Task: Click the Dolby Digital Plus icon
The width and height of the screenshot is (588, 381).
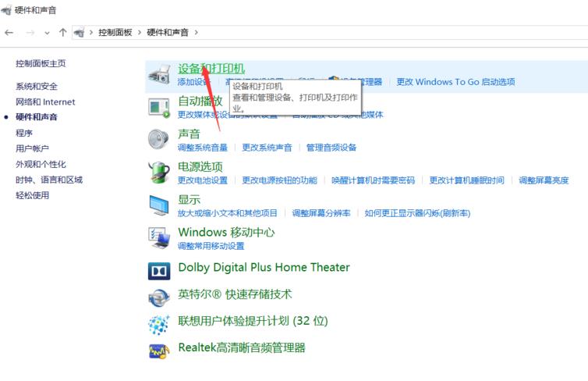Action: tap(159, 272)
